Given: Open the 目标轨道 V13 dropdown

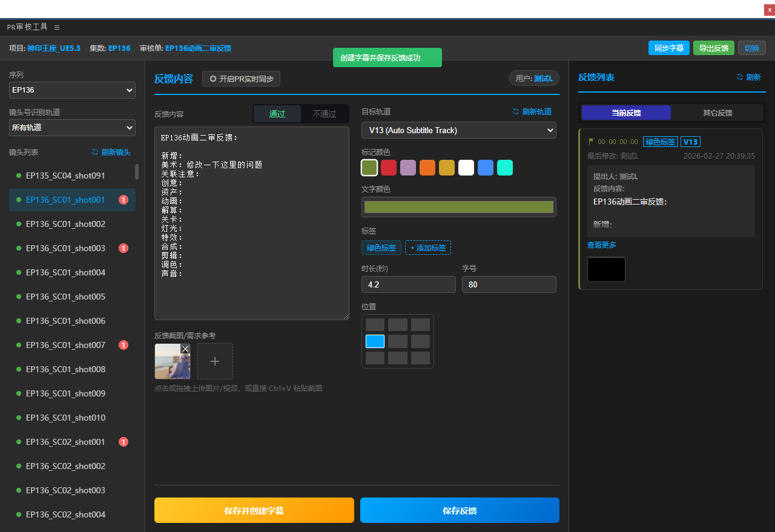Looking at the screenshot, I should (x=458, y=130).
